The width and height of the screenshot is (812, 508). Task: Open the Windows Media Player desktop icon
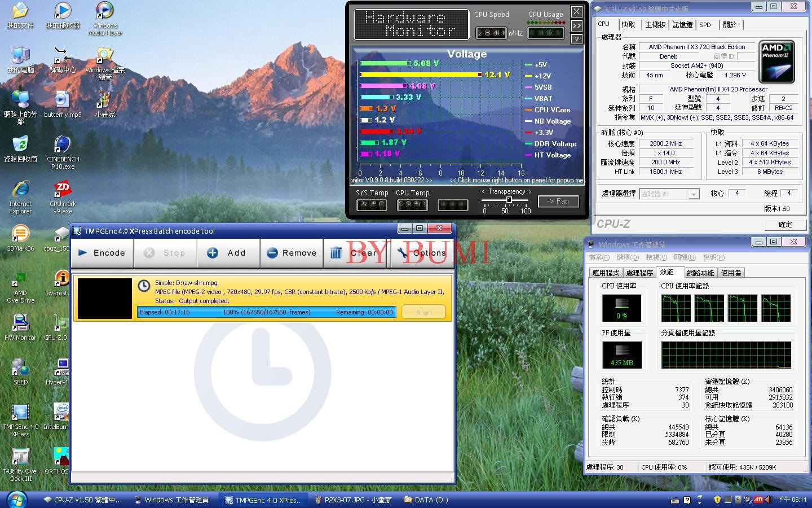point(105,19)
